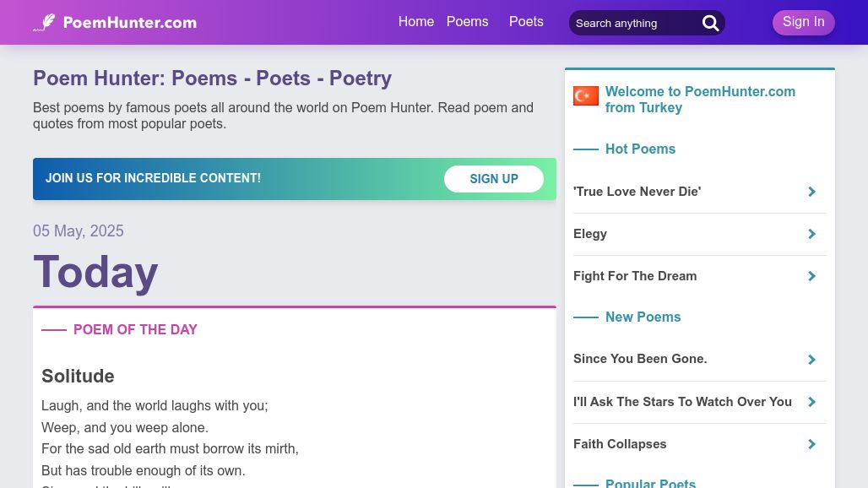Click the Hot Poems section heading
This screenshot has width=868, height=488.
tap(641, 149)
